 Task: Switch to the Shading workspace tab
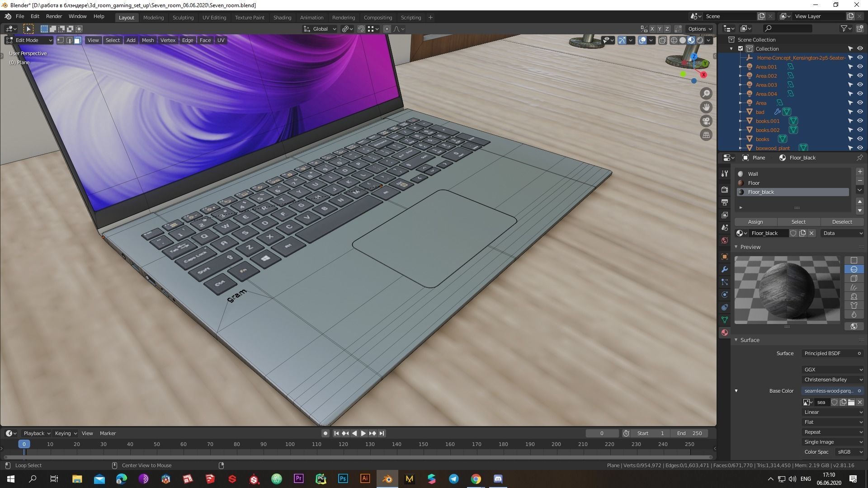pyautogui.click(x=282, y=18)
